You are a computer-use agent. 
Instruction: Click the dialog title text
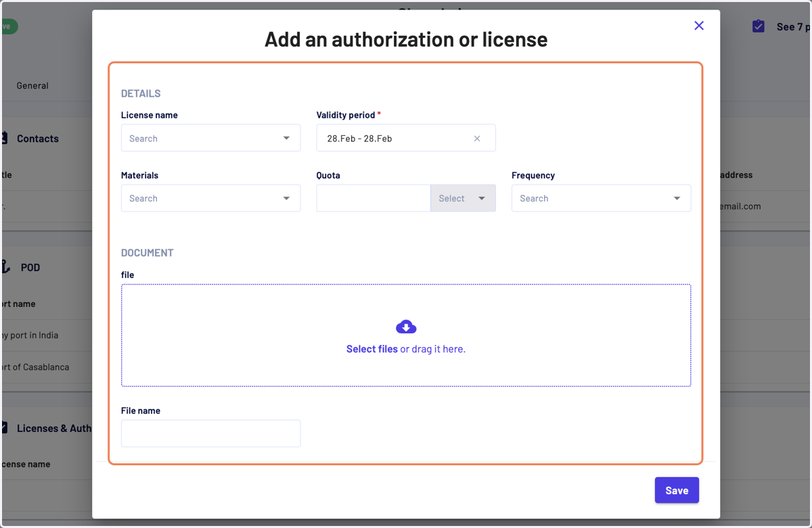(x=406, y=39)
